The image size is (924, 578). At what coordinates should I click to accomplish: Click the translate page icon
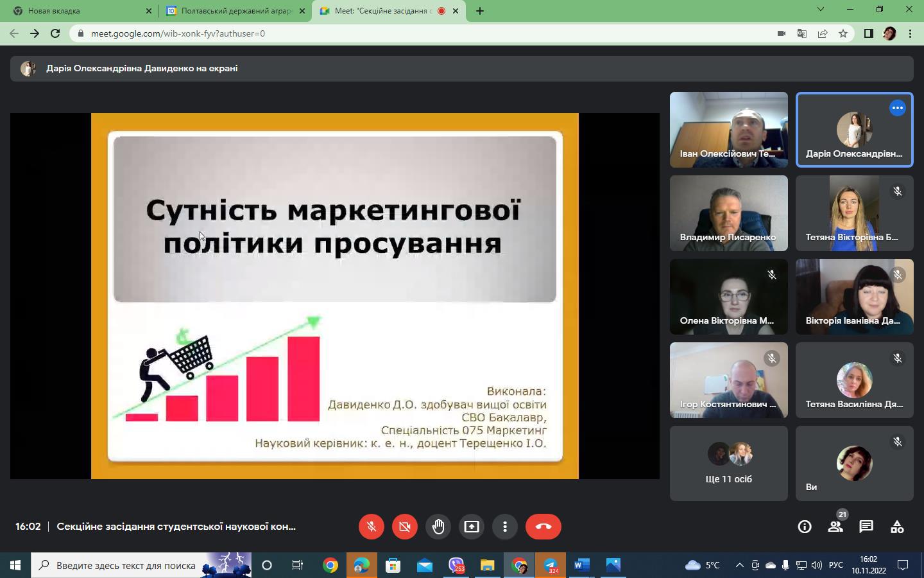pos(801,33)
